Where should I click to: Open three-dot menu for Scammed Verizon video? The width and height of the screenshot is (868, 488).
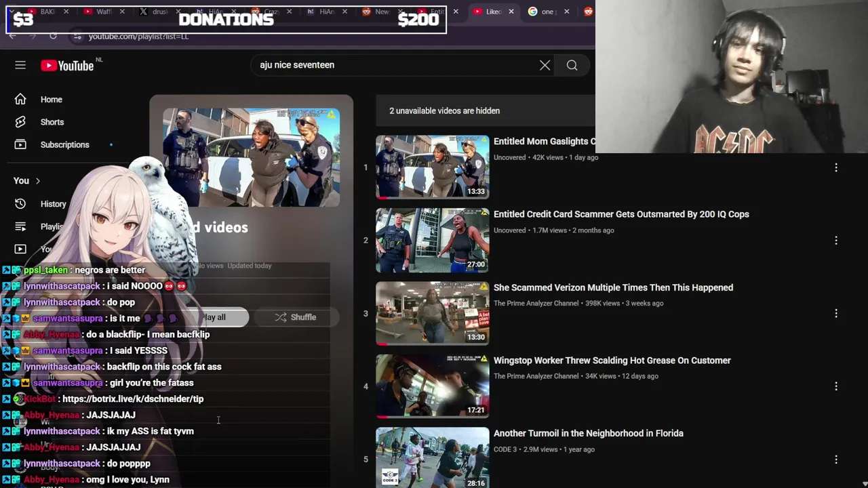[836, 313]
